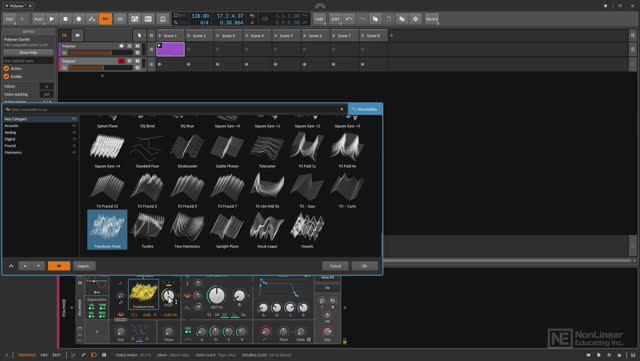Add a new scene with the plus icon

click(x=391, y=36)
